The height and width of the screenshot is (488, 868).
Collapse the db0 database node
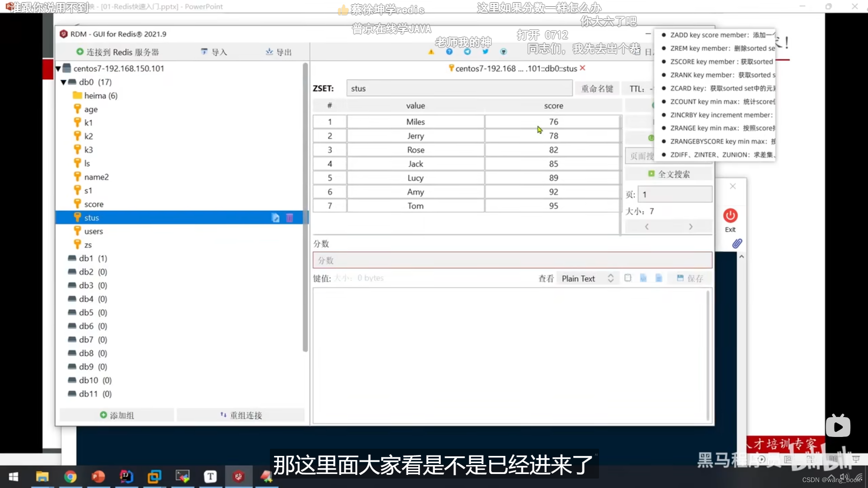tap(64, 82)
